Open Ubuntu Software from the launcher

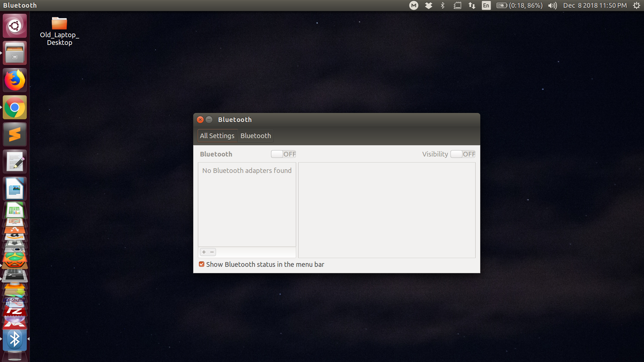[15, 230]
